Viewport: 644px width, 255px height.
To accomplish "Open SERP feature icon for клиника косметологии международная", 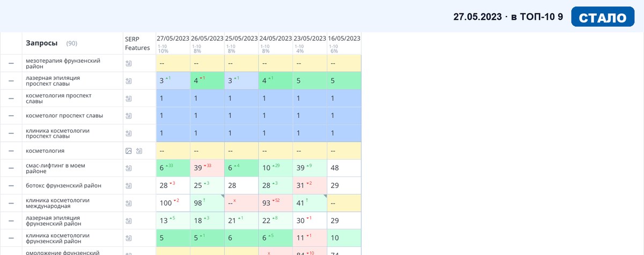I will [128, 203].
